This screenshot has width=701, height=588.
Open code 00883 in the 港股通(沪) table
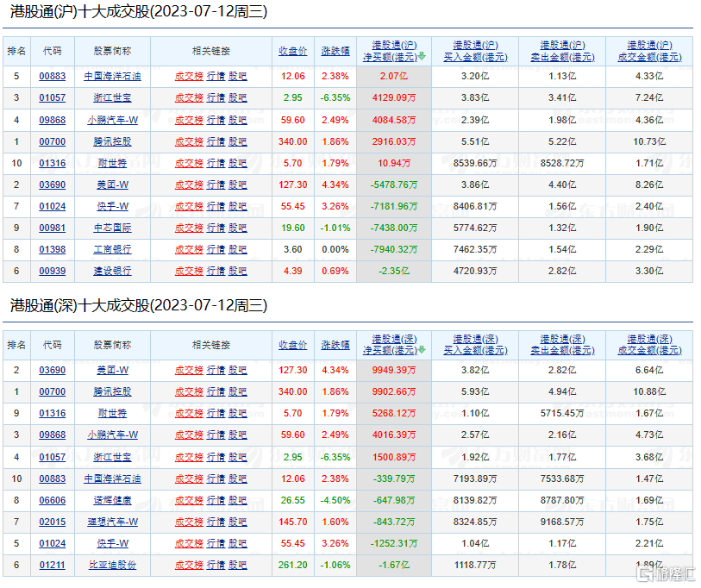coord(53,76)
